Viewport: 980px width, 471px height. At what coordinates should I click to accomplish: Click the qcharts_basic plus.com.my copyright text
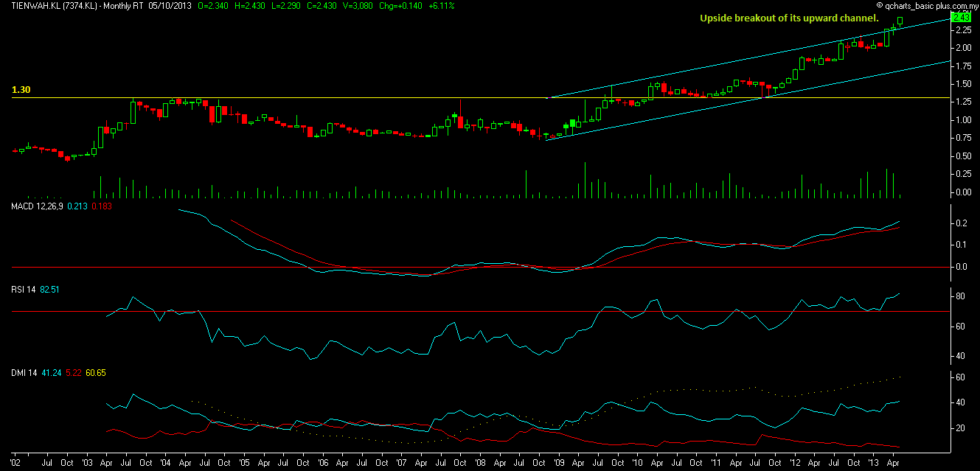(928, 4)
